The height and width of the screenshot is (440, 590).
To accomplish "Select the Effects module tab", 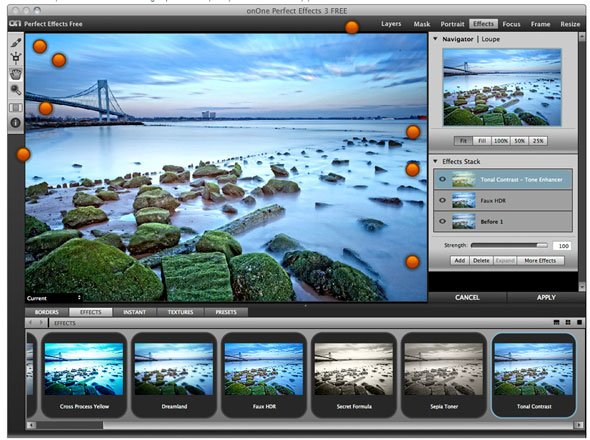I will 484,24.
